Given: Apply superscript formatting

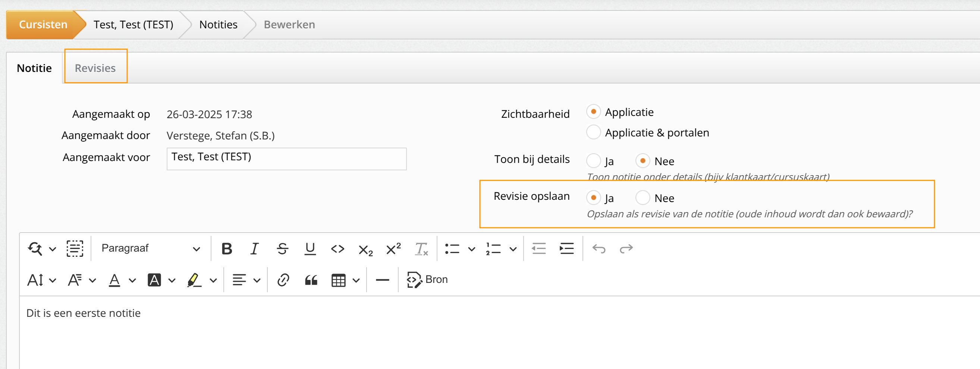Looking at the screenshot, I should [393, 248].
